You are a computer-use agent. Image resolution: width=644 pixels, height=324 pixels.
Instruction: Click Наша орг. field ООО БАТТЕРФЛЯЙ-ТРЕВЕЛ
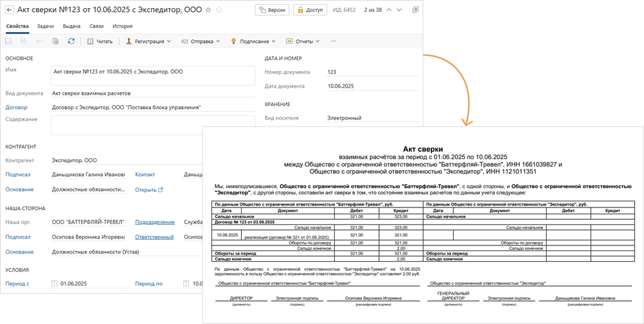point(88,222)
